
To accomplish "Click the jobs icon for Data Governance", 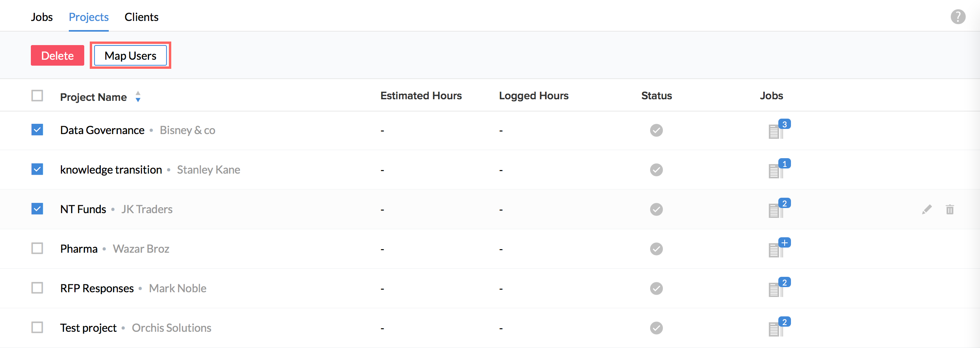I will (x=776, y=130).
